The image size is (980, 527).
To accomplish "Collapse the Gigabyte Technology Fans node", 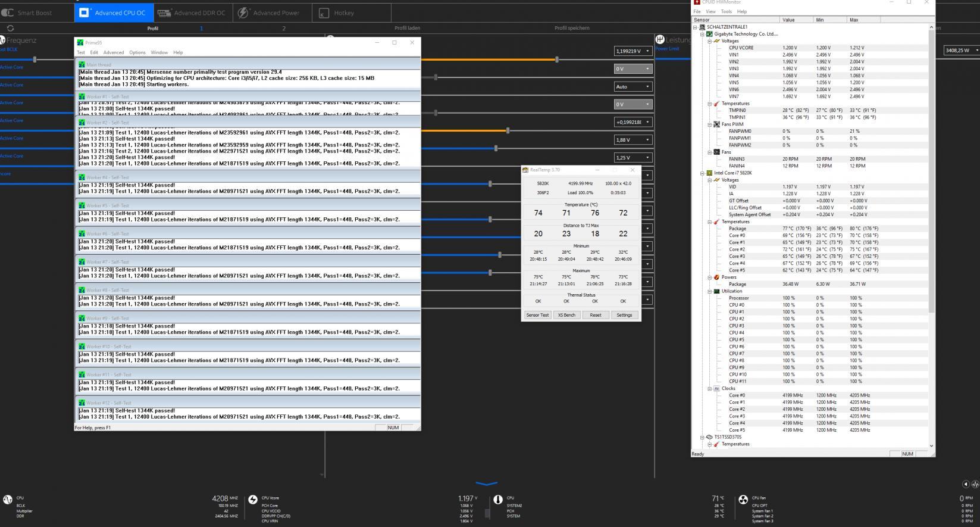I will tap(709, 152).
